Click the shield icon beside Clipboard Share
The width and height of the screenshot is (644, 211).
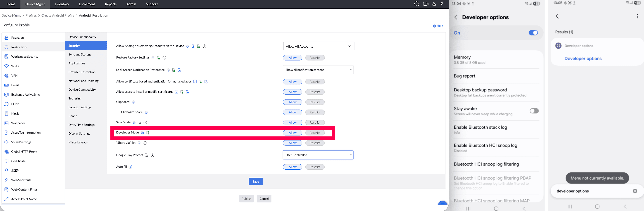click(146, 113)
